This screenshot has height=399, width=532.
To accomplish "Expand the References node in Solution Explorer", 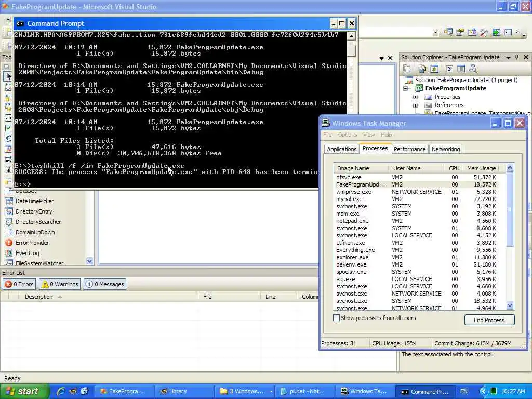I will (x=415, y=105).
